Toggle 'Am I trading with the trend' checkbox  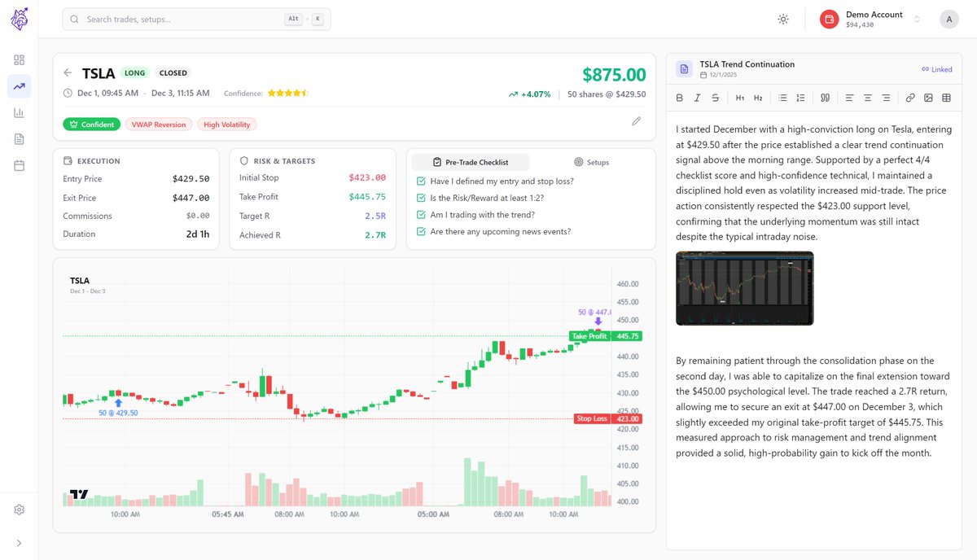(x=420, y=215)
